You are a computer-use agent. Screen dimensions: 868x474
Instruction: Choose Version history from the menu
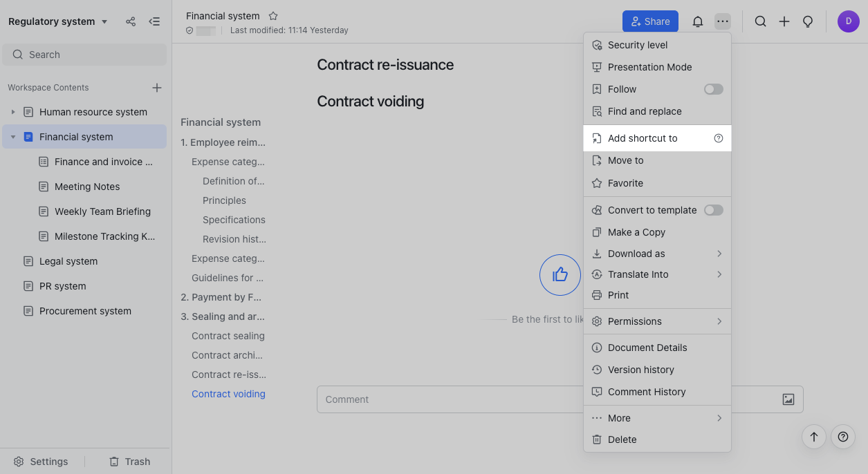tap(640, 370)
